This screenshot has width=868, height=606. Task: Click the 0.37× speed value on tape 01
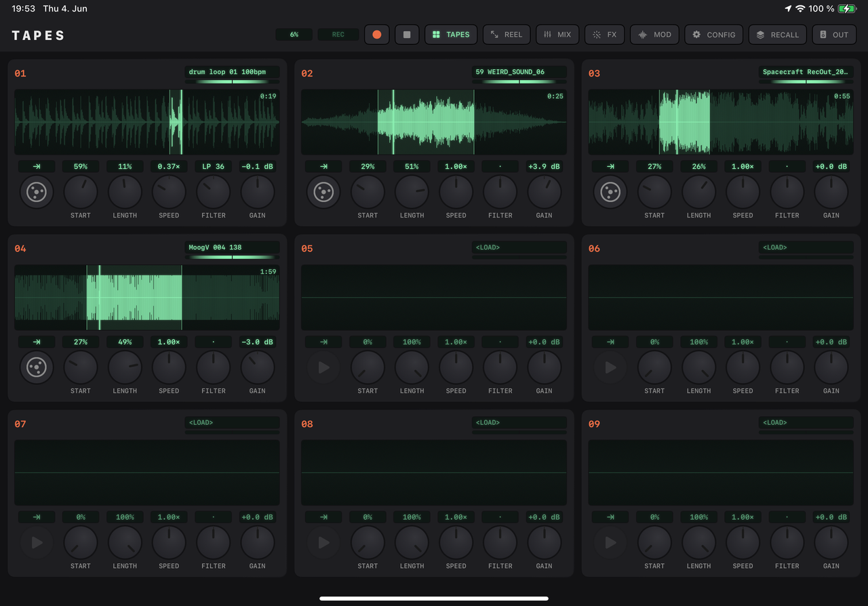(x=169, y=167)
